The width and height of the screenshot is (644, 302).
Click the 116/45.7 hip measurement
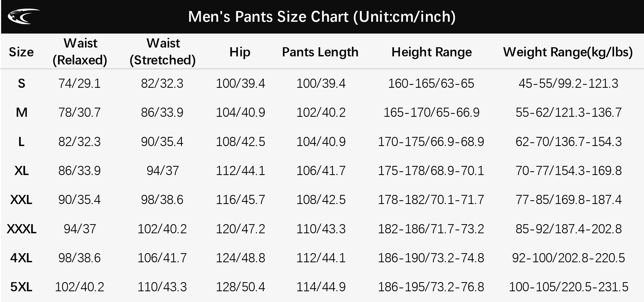(x=240, y=200)
